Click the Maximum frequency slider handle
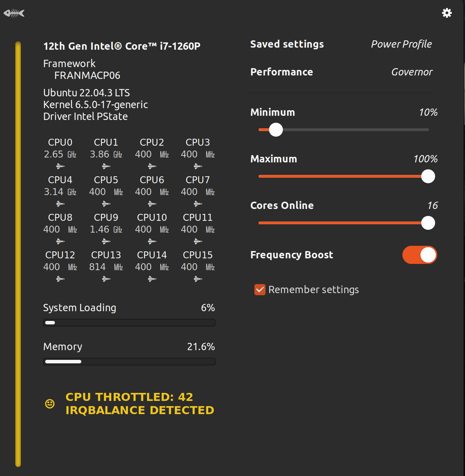 tap(428, 176)
